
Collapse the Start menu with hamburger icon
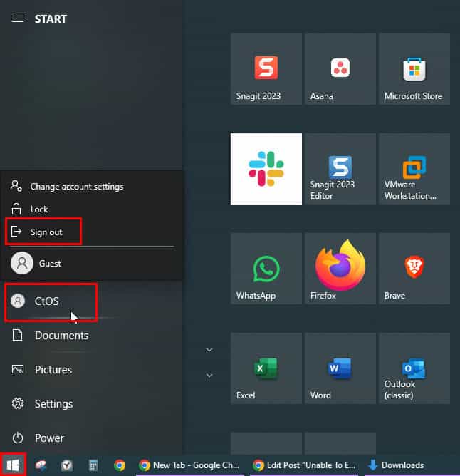click(x=18, y=19)
